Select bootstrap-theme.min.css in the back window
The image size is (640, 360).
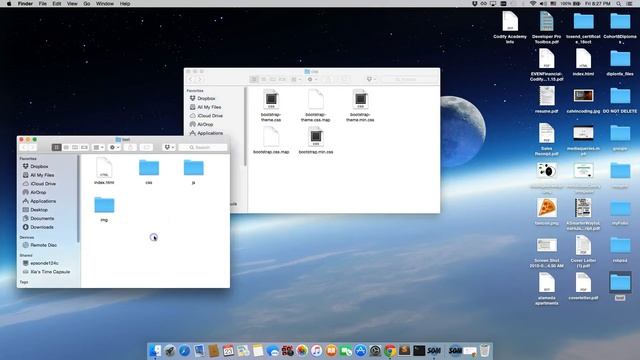coord(360,105)
